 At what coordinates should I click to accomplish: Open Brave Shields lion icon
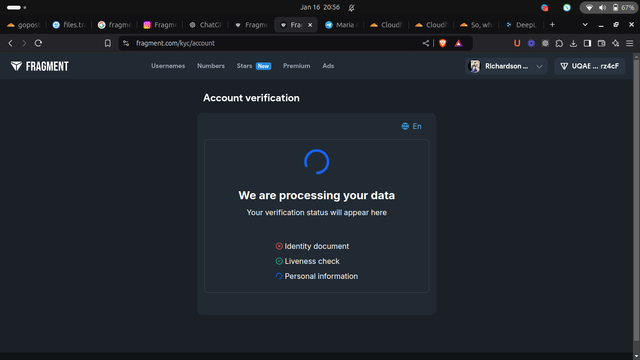[x=443, y=43]
